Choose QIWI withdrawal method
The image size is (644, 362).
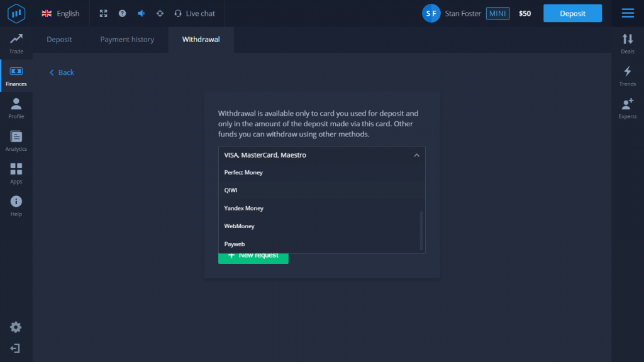point(321,190)
